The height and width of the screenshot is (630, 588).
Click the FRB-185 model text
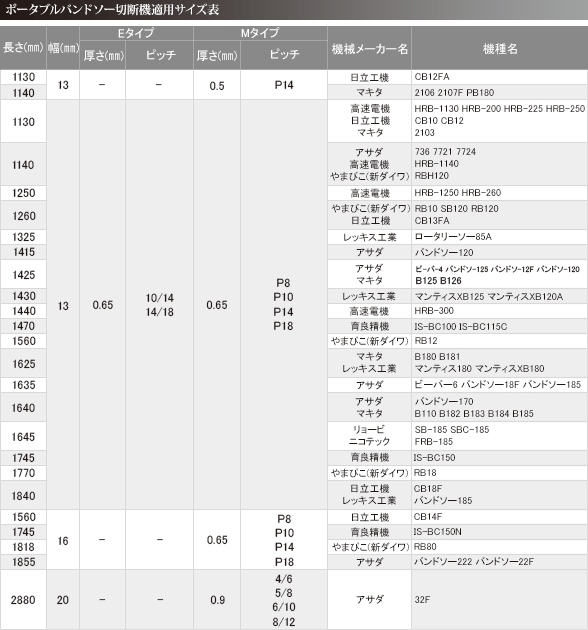433,442
